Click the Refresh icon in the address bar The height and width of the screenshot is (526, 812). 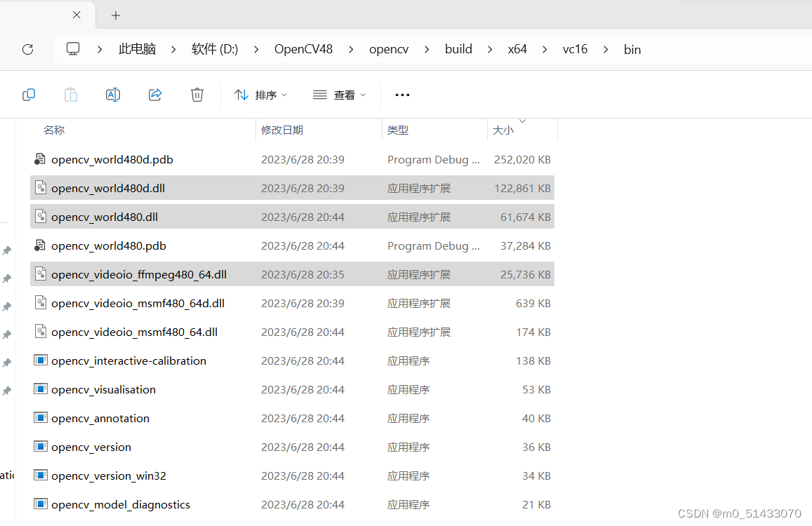click(27, 49)
